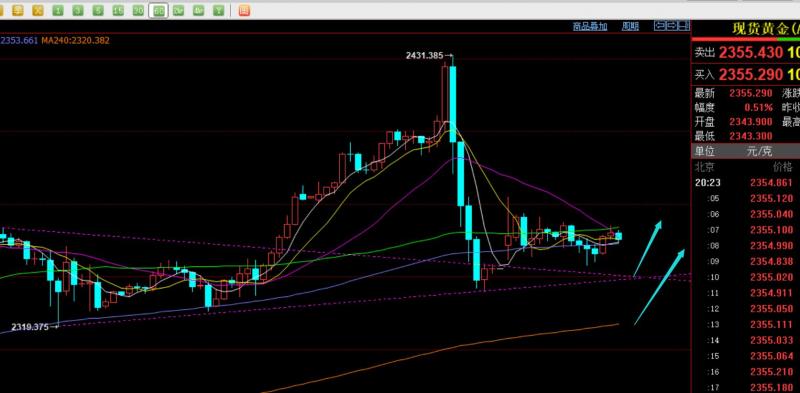Open the 商品叠加 link
Screen dimensions: 800x393
coord(590,27)
